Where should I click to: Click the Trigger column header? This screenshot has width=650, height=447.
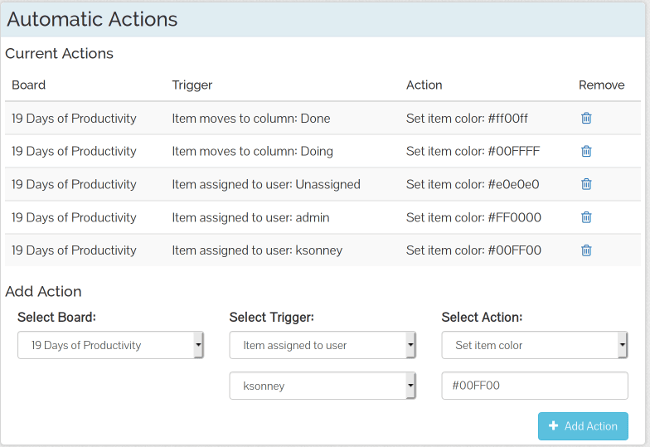(x=192, y=85)
